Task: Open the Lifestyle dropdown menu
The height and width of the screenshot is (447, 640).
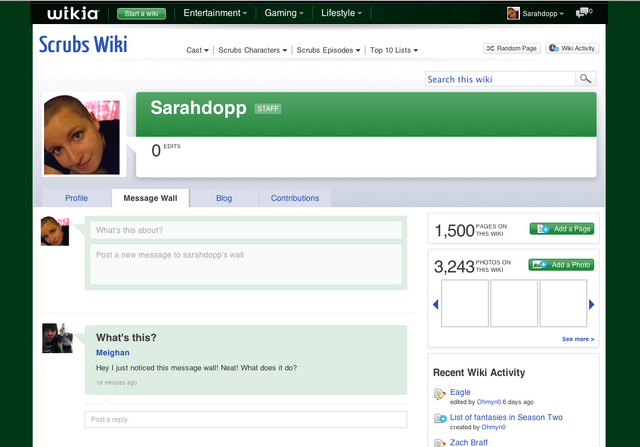Action: click(x=341, y=13)
